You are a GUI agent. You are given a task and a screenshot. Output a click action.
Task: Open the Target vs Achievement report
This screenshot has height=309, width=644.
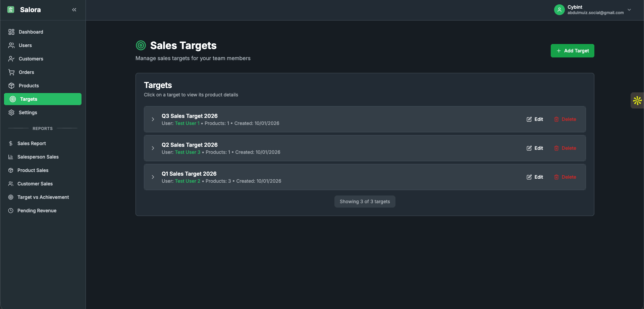[43, 197]
